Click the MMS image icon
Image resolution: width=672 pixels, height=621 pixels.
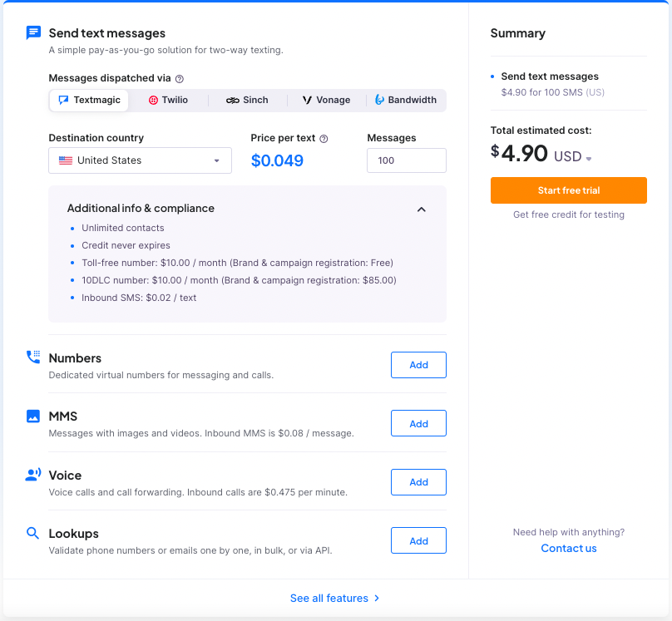click(x=33, y=416)
